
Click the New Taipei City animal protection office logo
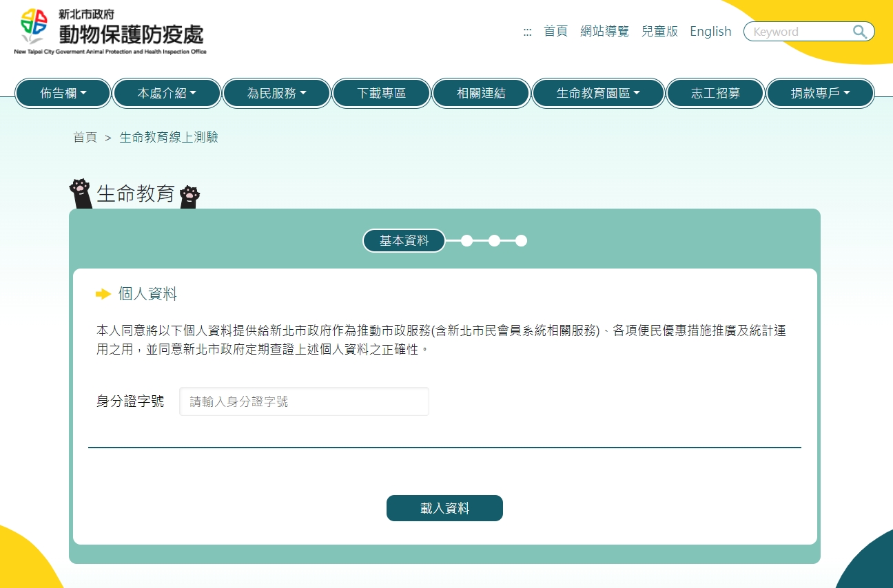click(110, 32)
